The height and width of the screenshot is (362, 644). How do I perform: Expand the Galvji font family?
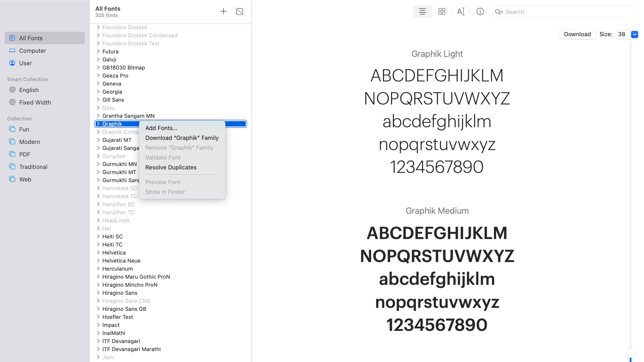98,59
